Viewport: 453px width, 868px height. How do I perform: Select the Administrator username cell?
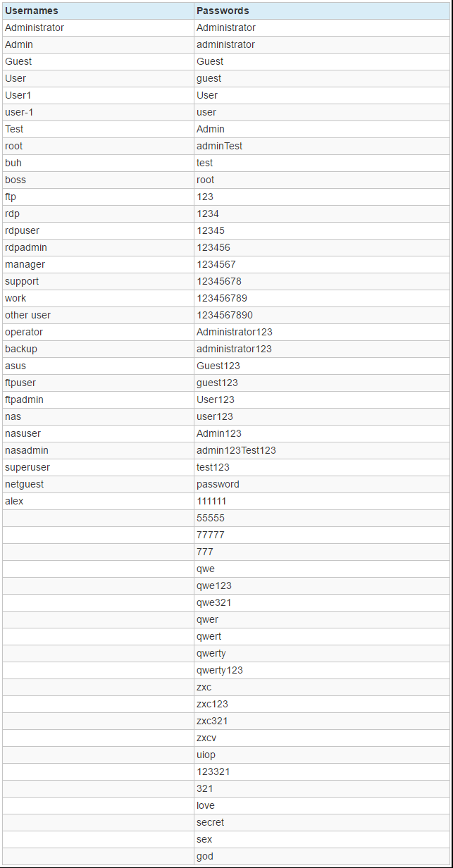tap(35, 27)
